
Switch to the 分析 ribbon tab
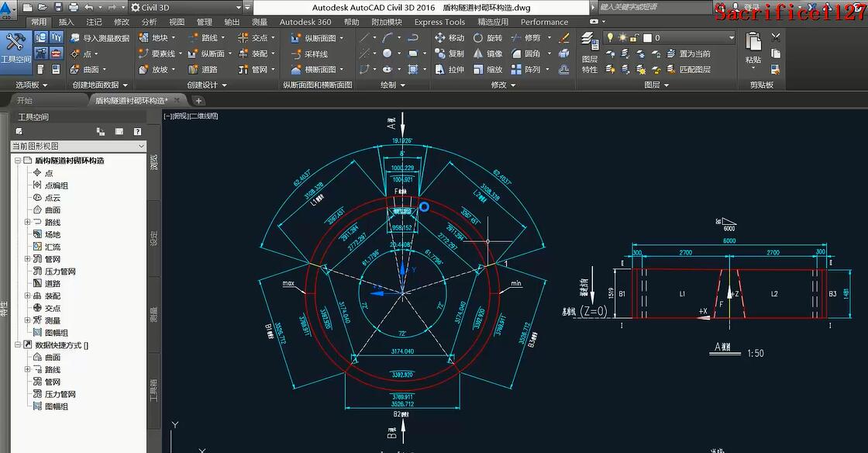click(149, 22)
